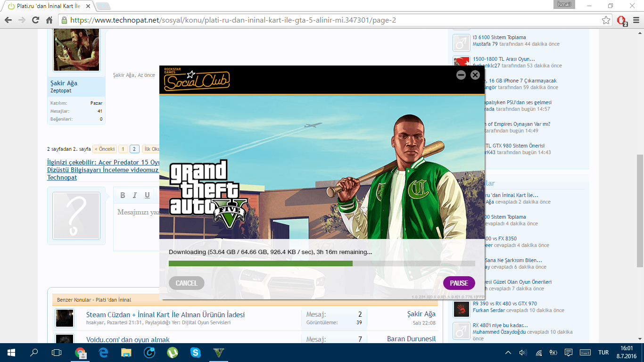Screen dimensions: 644x362
Task: Open Skype from the taskbar
Action: tap(195, 352)
